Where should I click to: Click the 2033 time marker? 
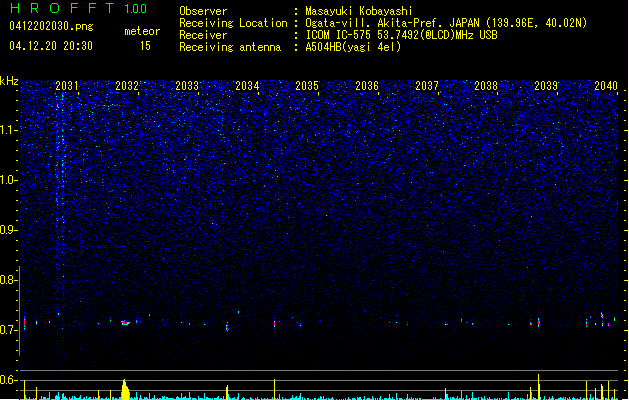187,86
